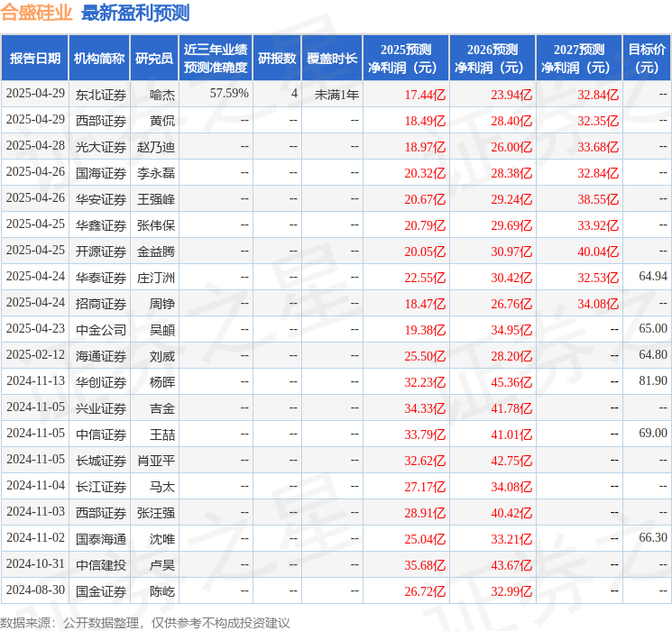Click the 机构简称 column header
This screenshot has height=631, width=672.
(x=99, y=59)
